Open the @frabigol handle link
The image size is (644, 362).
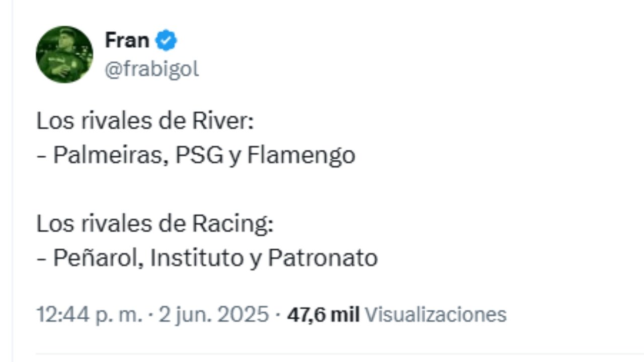click(151, 69)
